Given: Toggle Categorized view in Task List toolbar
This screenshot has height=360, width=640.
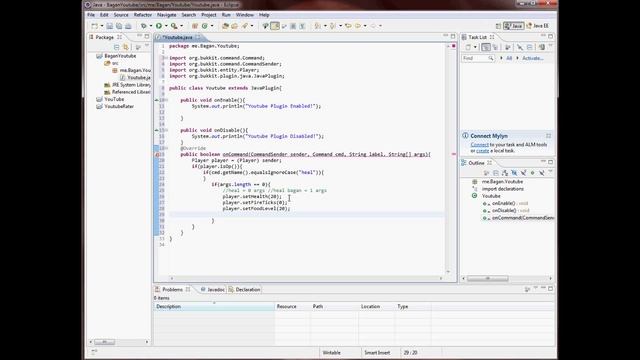Looking at the screenshot, I should tap(486, 47).
